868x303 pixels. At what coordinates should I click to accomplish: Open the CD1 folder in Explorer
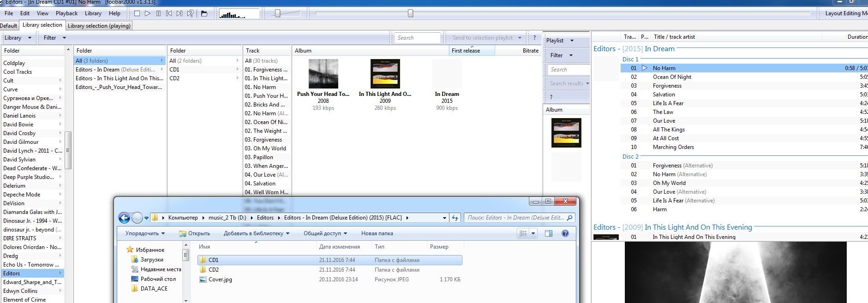pos(330,260)
